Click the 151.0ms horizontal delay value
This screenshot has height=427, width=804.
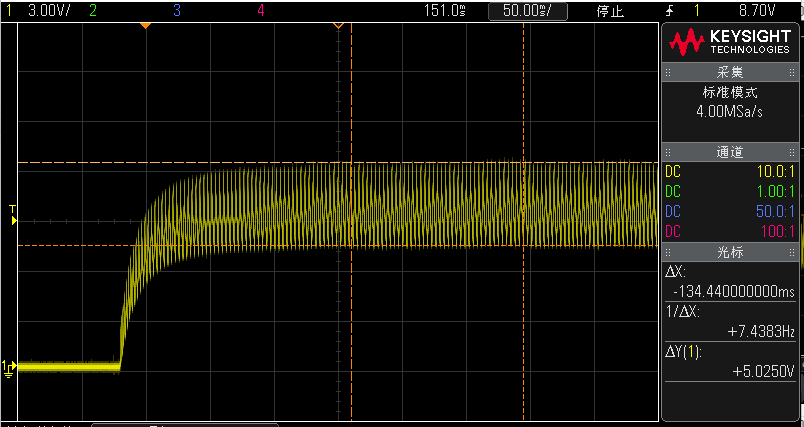[x=445, y=11]
